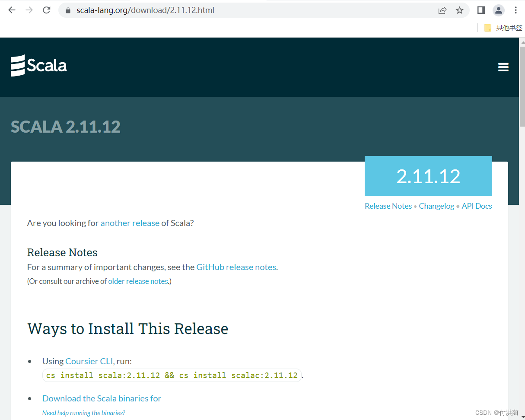Click the Scala logo
The image size is (525, 420).
39,66
